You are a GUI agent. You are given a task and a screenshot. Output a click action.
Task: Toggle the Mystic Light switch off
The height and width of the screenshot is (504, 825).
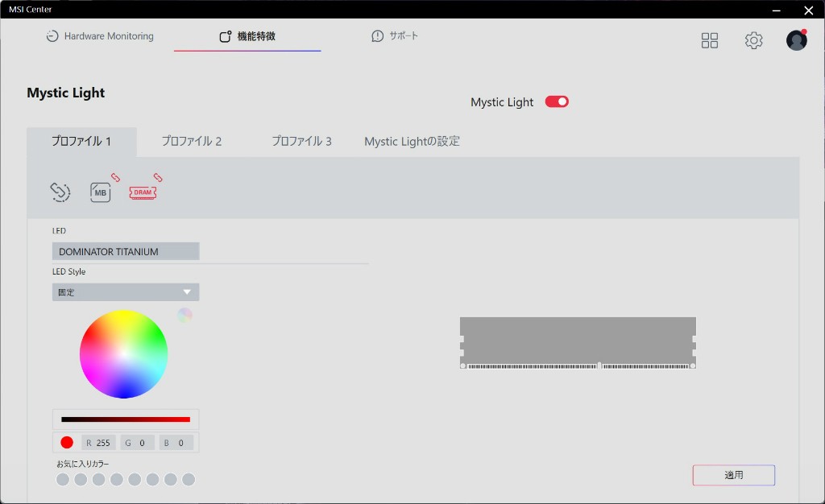[x=557, y=101]
